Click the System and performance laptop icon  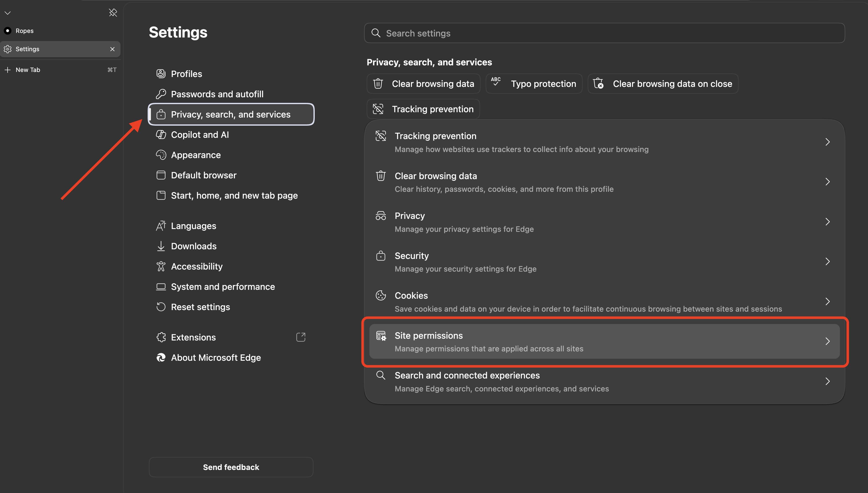pyautogui.click(x=161, y=287)
